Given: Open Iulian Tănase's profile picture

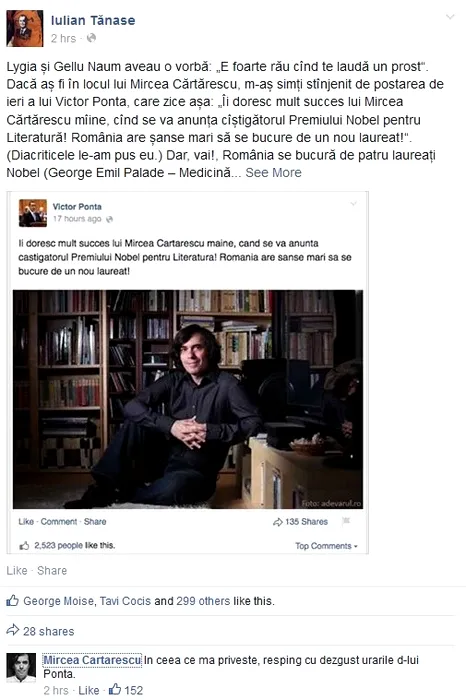Looking at the screenshot, I should (25, 29).
